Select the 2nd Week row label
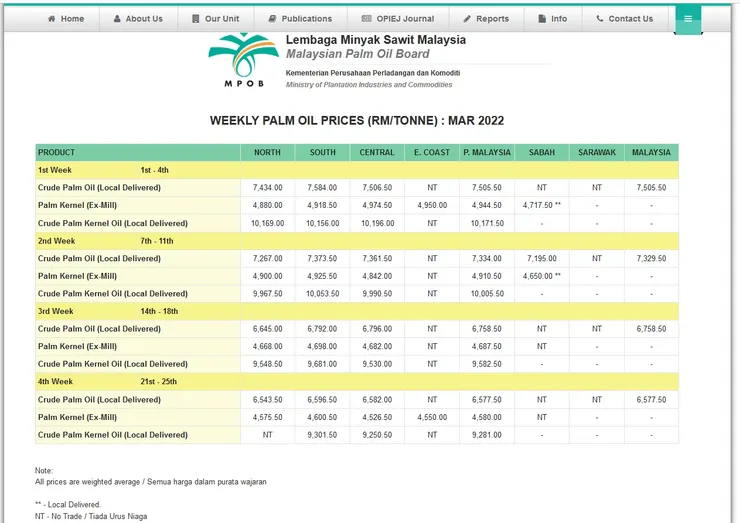 pos(57,241)
